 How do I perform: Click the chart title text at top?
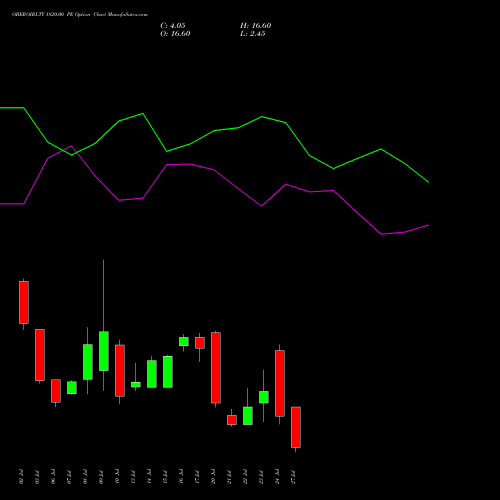pyautogui.click(x=80, y=15)
